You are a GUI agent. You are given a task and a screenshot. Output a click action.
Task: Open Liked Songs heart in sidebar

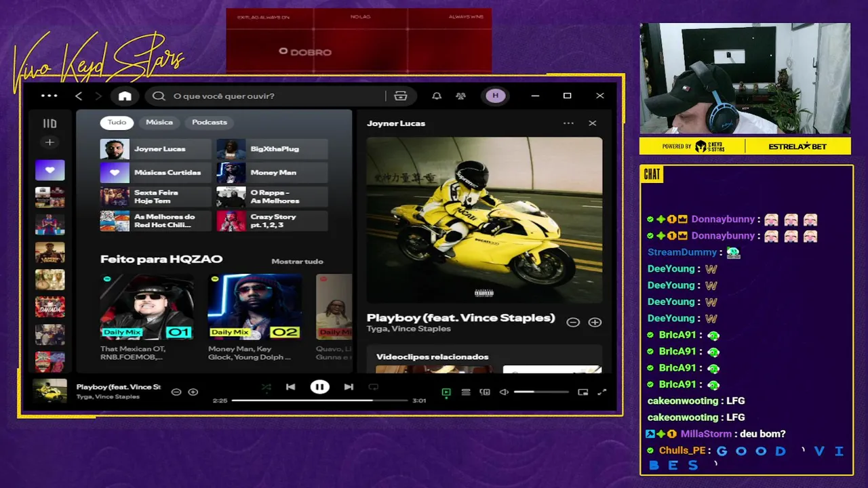click(50, 170)
